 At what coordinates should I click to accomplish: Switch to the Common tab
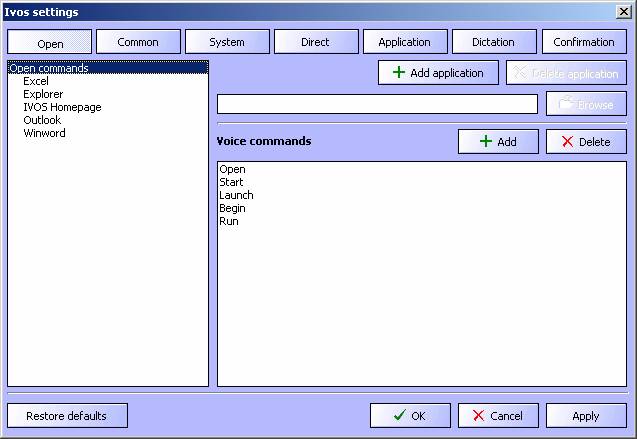pos(138,41)
